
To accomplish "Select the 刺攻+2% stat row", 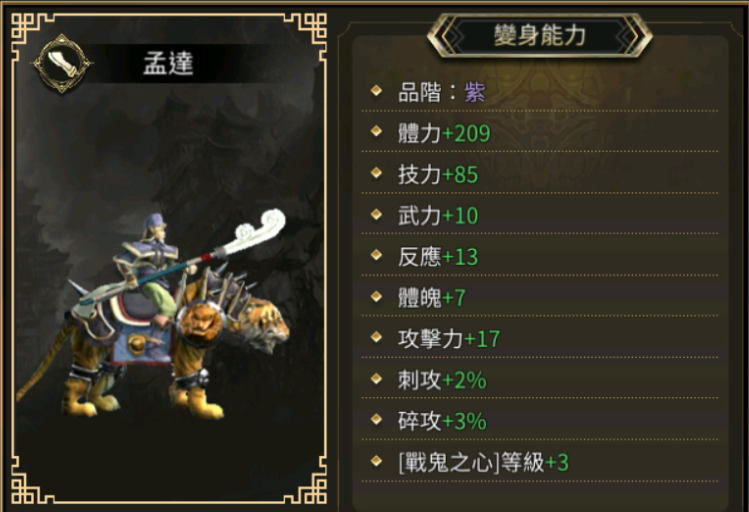I will tap(540, 380).
